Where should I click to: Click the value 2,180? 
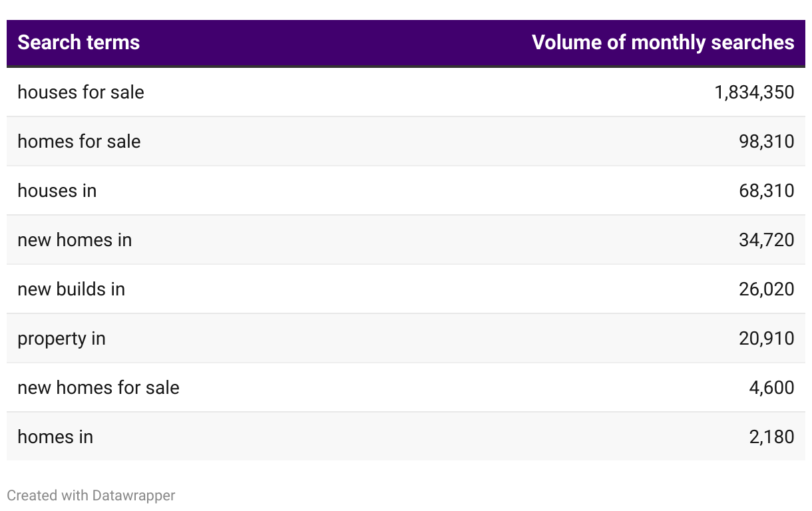[x=771, y=436]
